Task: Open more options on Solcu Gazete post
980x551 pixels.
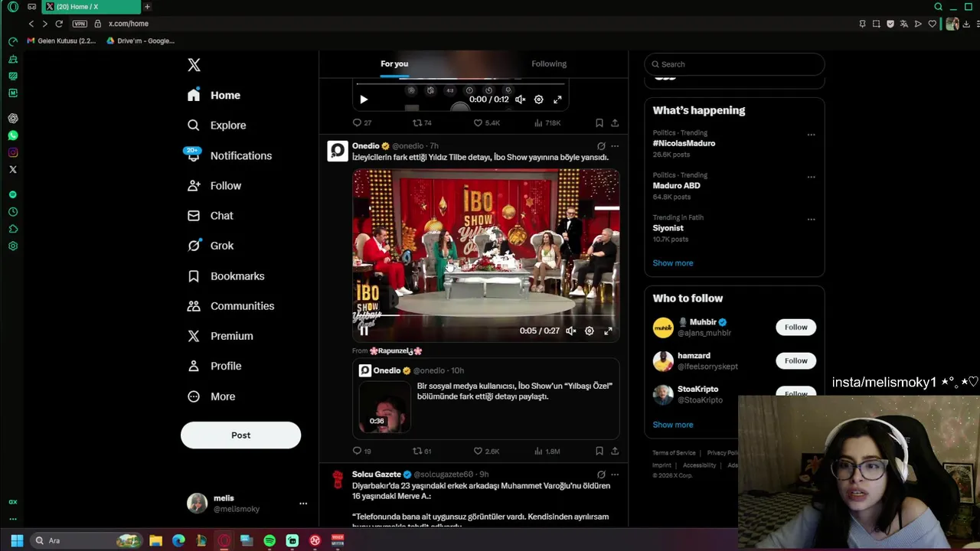Action: 615,474
